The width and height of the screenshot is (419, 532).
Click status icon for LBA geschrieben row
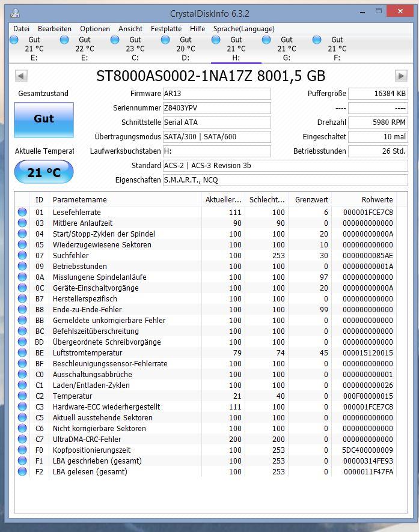(22, 461)
